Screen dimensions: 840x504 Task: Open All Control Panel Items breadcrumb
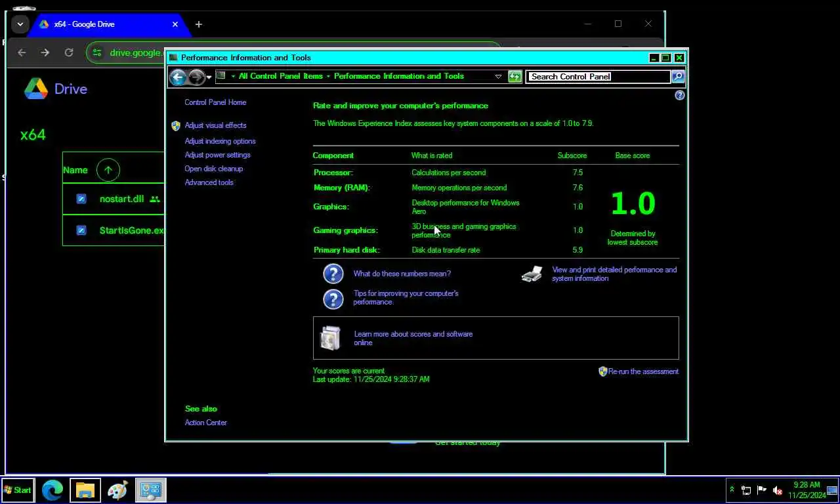tap(280, 76)
